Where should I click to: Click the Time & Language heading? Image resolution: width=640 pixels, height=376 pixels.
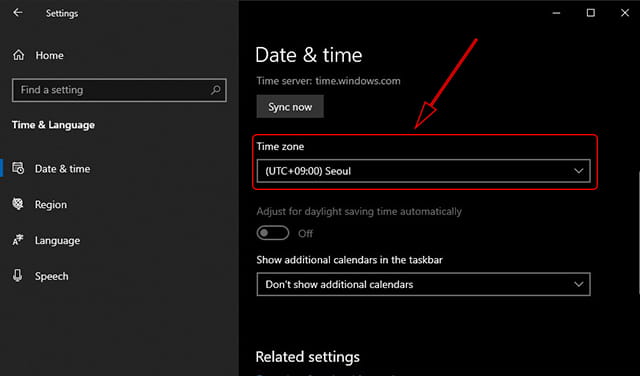click(53, 125)
